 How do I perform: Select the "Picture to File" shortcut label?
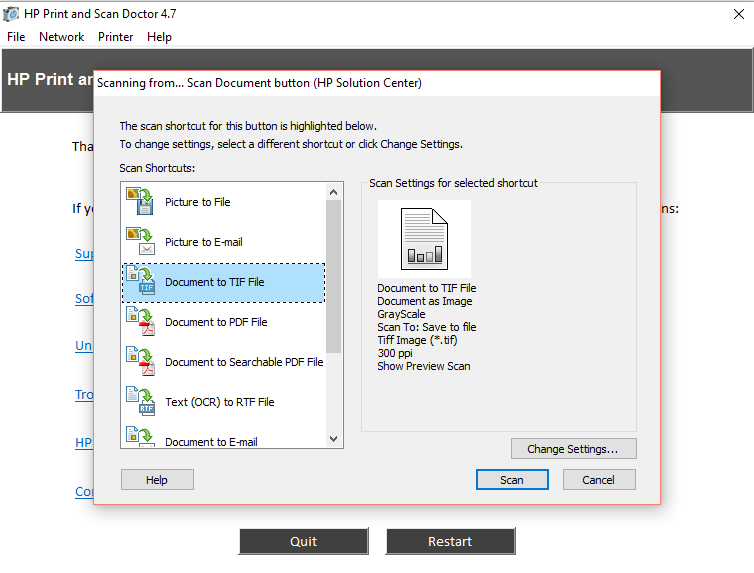[x=198, y=202]
